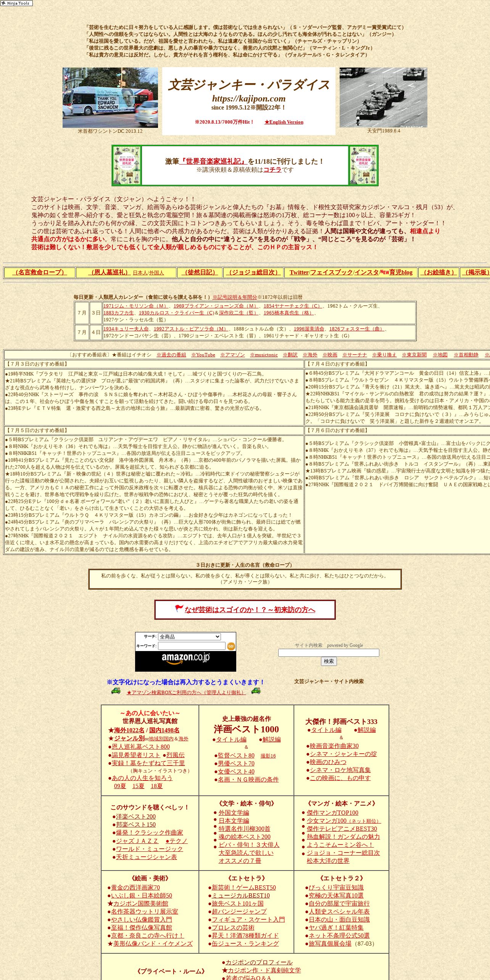490x980 pixels.
Task: Open the English Version link
Action: coord(284,122)
